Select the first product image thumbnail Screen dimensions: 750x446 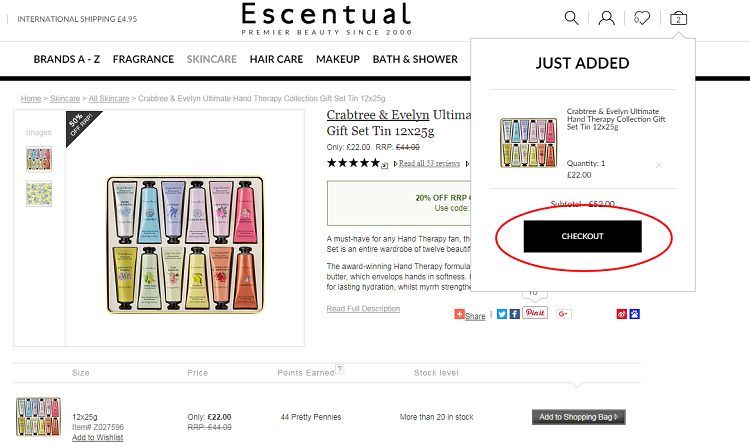tap(39, 159)
